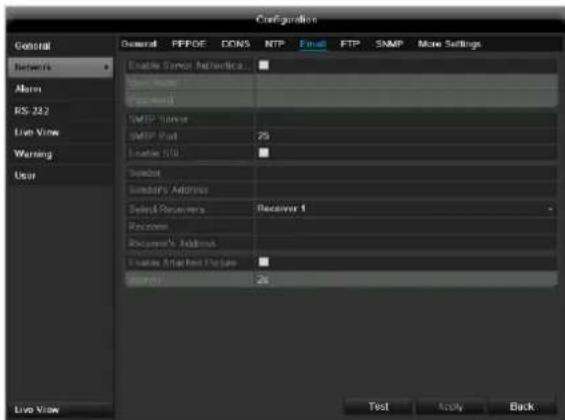Image resolution: width=565 pixels, height=420 pixels.
Task: Click the Network item's arrow indicator
Action: 106,67
